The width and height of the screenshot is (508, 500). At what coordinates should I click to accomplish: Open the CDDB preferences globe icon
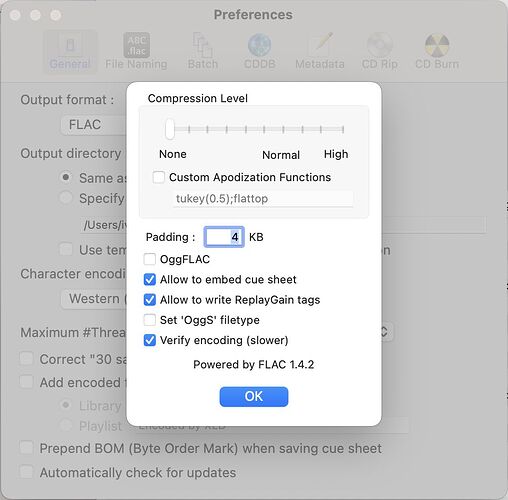coord(259,45)
